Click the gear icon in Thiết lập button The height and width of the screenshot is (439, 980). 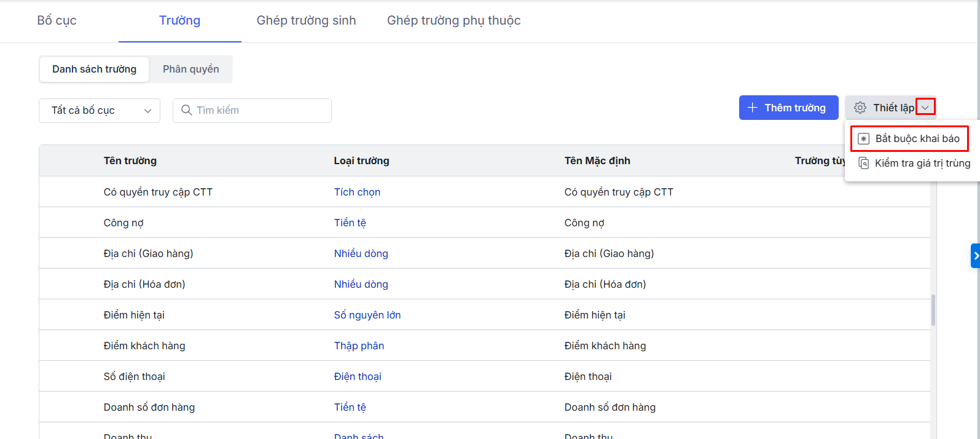(x=860, y=108)
